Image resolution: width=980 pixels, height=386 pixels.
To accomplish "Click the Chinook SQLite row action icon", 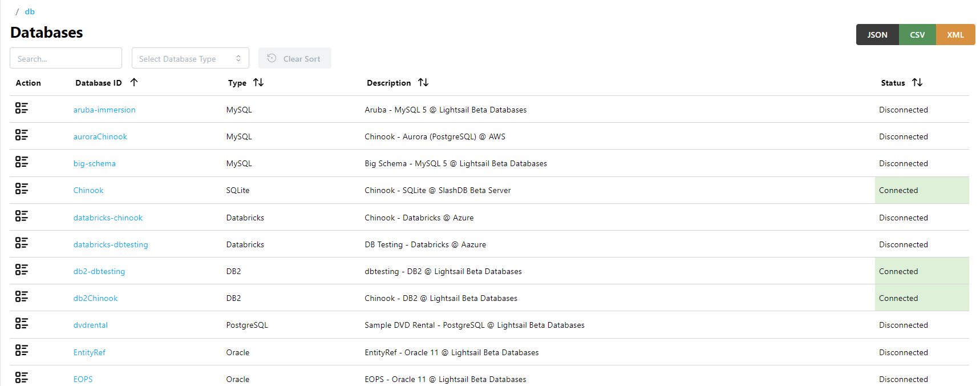I will point(22,189).
